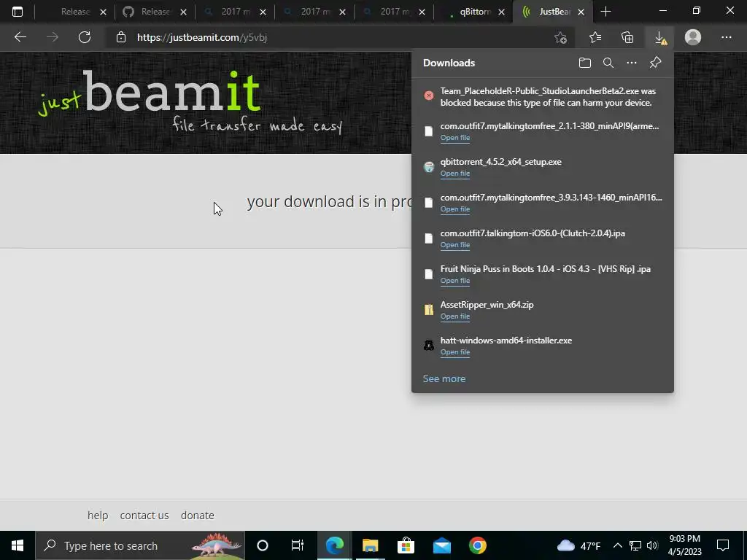747x560 pixels.
Task: Click the blocked download error icon
Action: tap(429, 96)
